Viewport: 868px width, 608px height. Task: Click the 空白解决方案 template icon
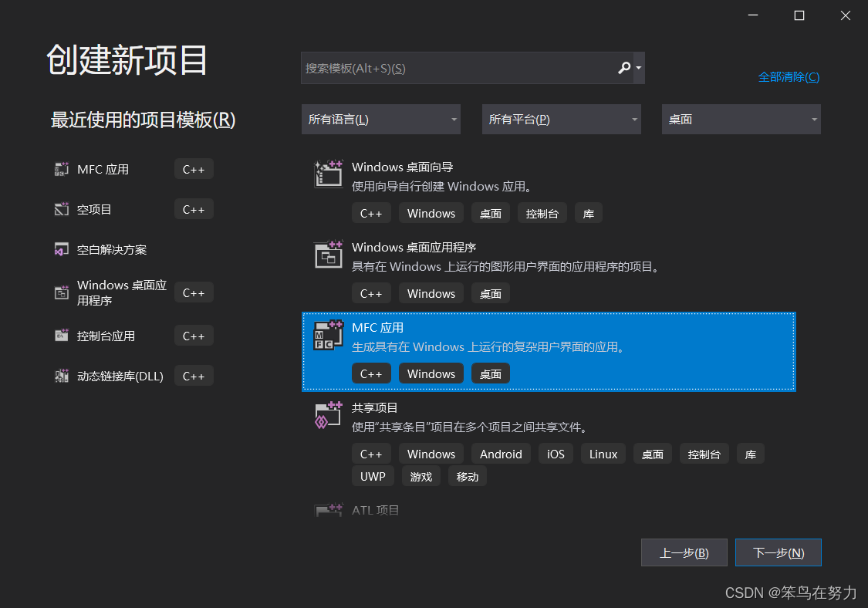tap(62, 250)
